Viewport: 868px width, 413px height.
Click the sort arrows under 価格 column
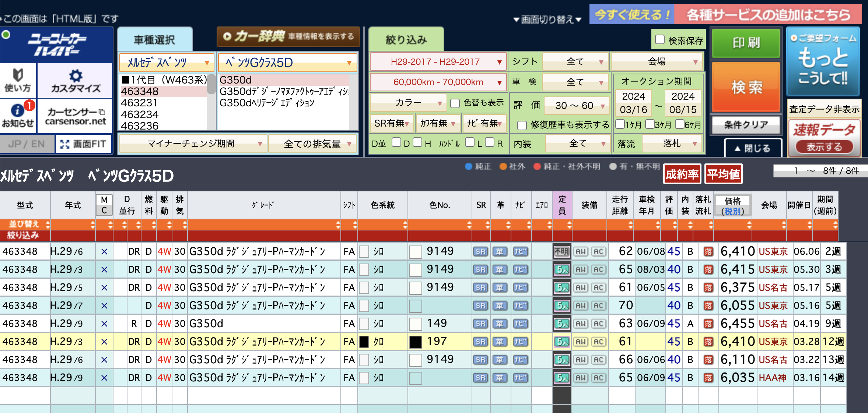click(749, 225)
